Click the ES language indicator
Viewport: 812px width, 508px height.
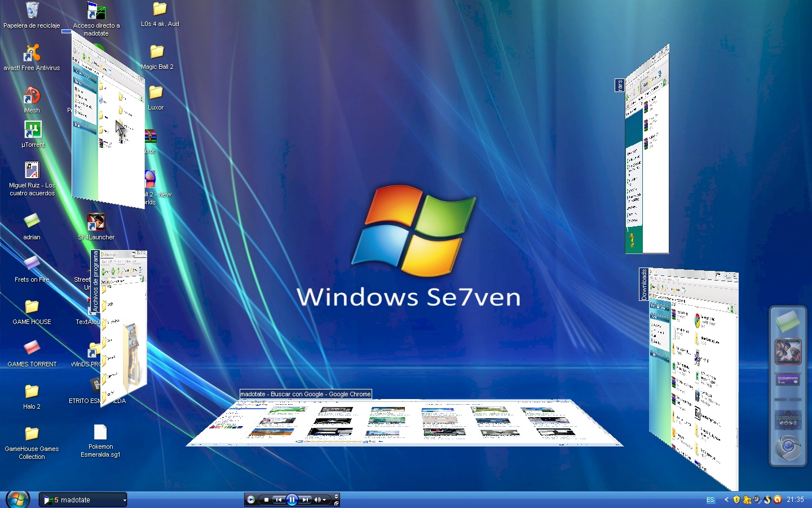click(x=710, y=500)
